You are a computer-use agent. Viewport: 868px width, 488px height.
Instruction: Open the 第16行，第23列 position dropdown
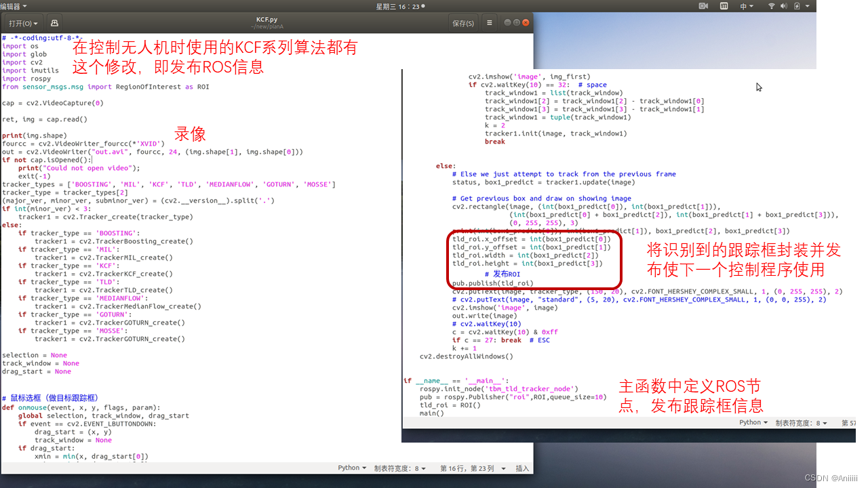pyautogui.click(x=474, y=468)
